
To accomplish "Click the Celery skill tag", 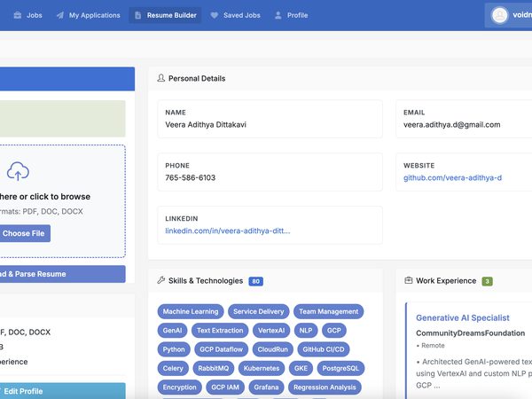I will click(173, 369).
